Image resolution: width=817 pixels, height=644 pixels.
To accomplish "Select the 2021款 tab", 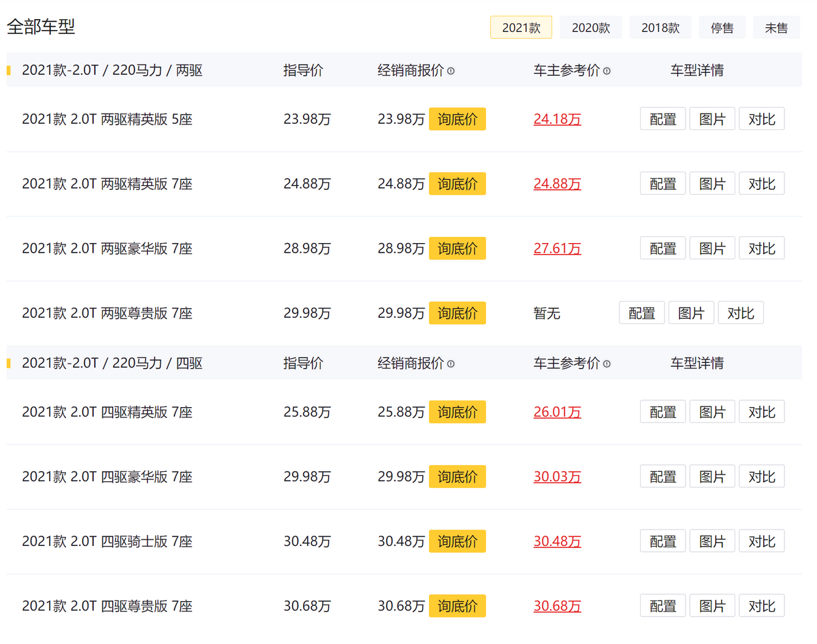I will point(521,28).
